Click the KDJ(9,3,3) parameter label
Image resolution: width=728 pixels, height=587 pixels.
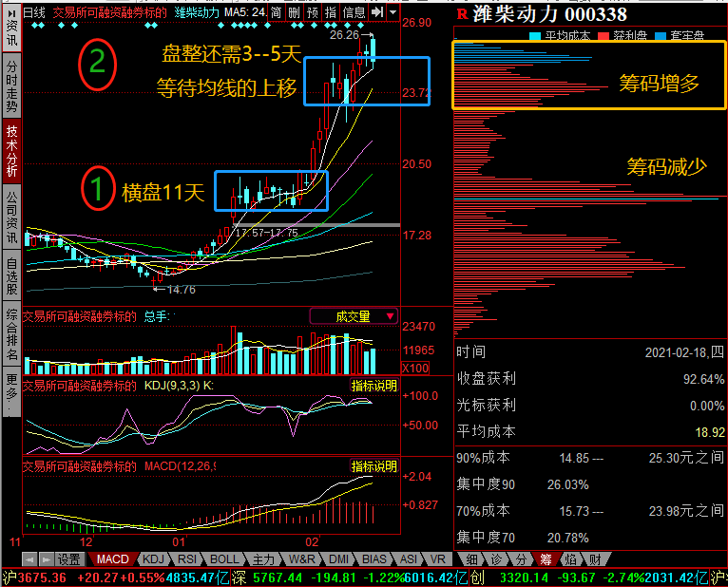point(179,386)
